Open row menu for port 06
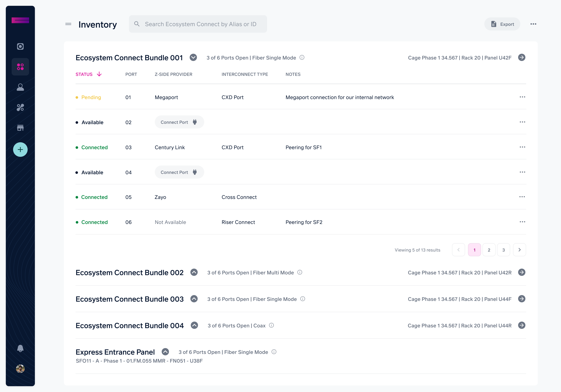The width and height of the screenshot is (561, 392). 522,222
